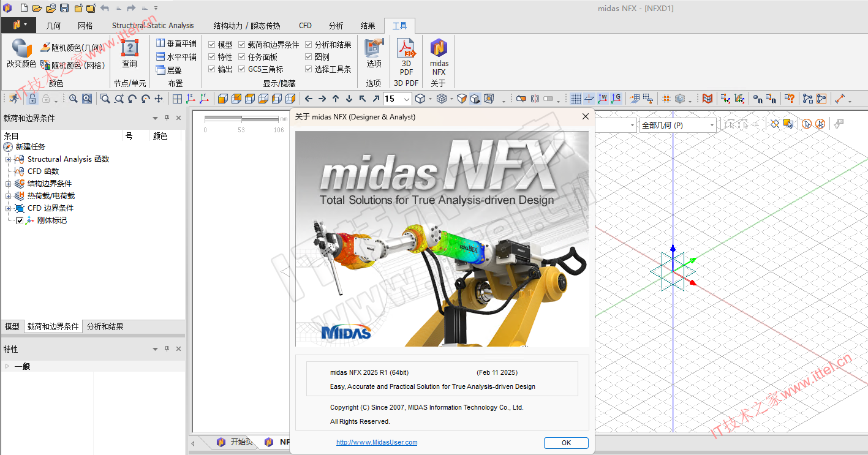Image resolution: width=868 pixels, height=455 pixels.
Task: Cascade windows with 层叠
Action: pos(169,70)
